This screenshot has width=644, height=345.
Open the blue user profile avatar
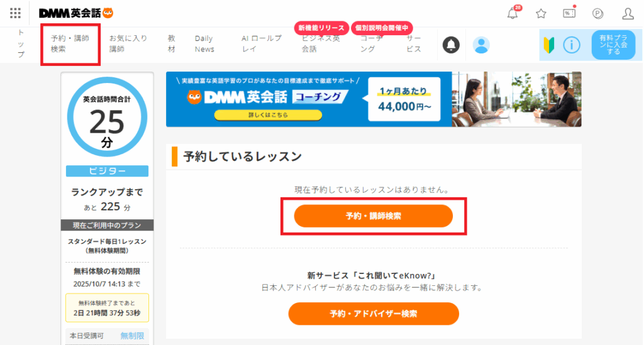tap(481, 44)
